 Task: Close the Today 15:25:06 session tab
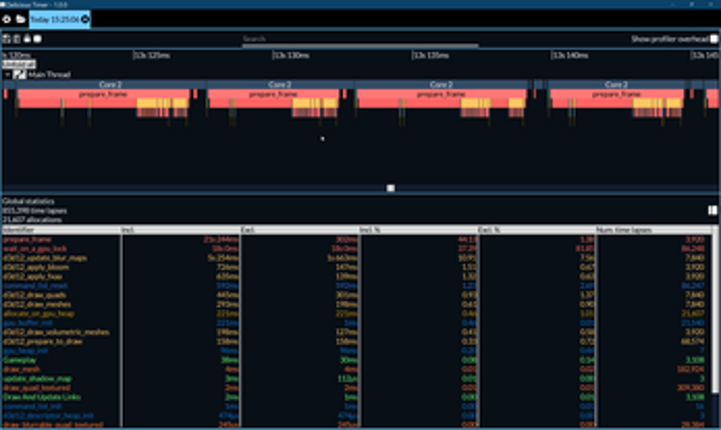pos(85,19)
